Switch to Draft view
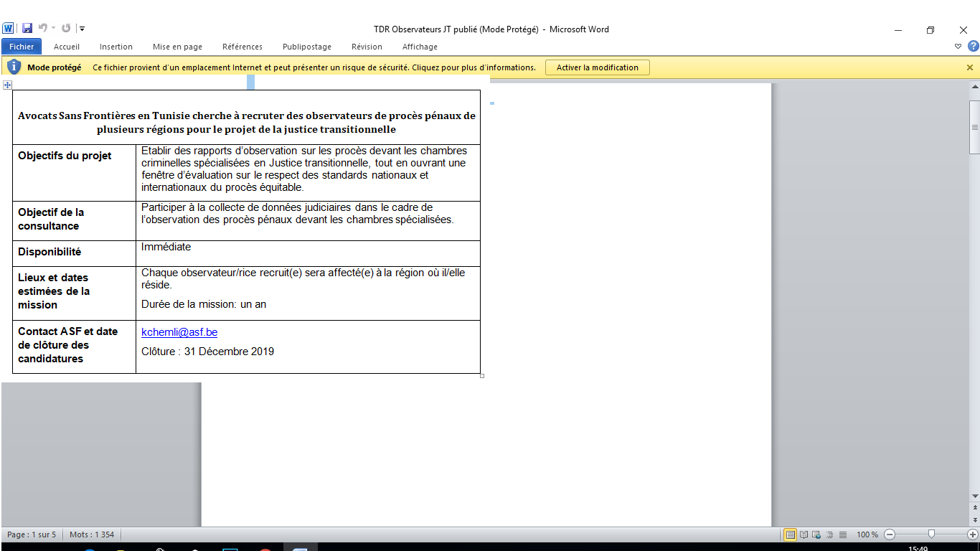The width and height of the screenshot is (980, 551). pos(843,534)
